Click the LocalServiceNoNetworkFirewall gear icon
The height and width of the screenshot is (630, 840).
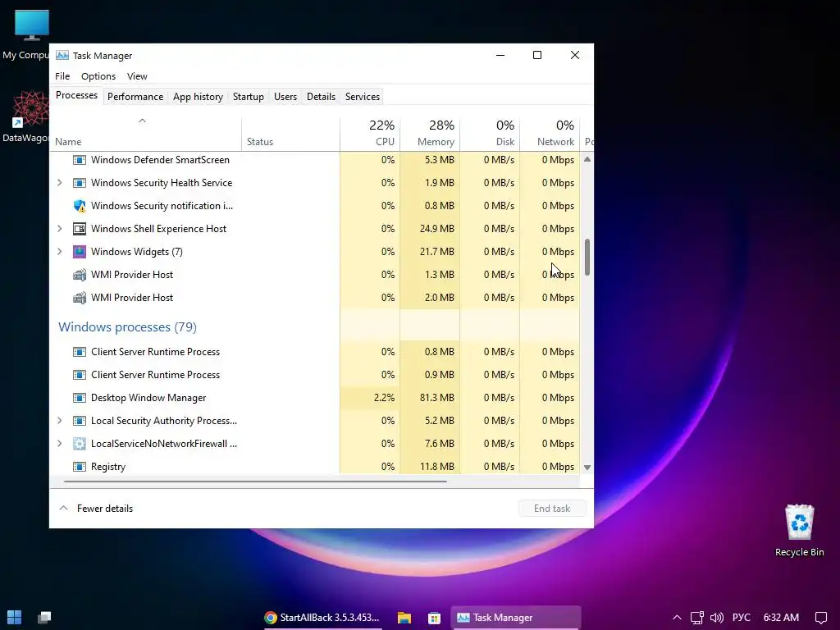[80, 444]
